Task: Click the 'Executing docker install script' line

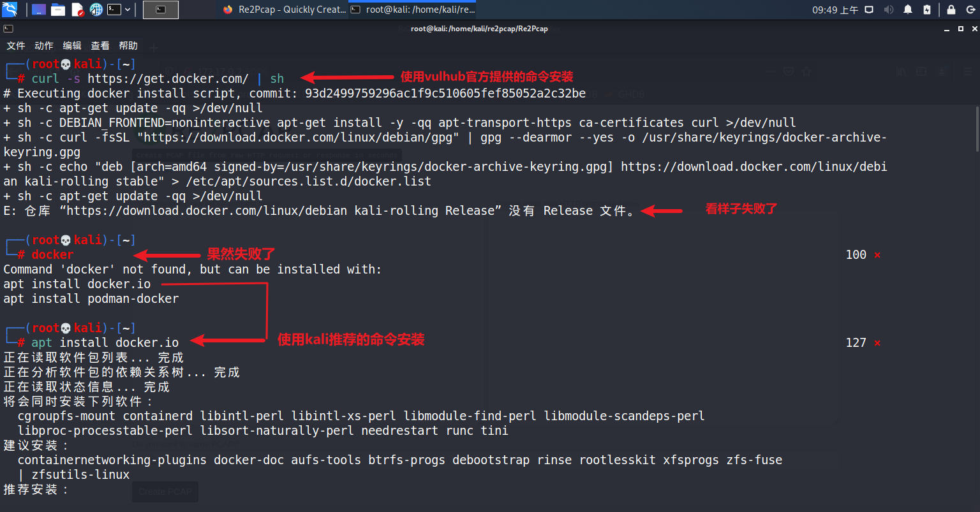Action: (294, 93)
